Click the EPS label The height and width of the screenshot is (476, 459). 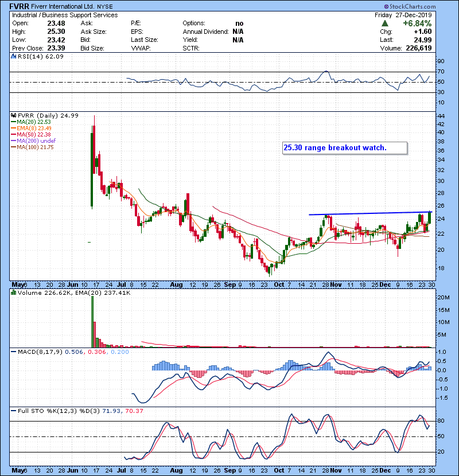[137, 32]
